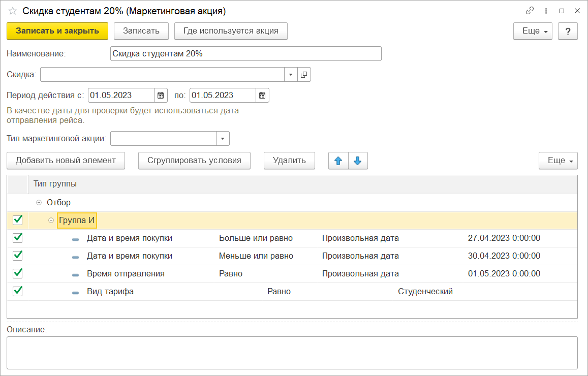This screenshot has width=588, height=376.
Task: Click 'Равно' in Время отправления row
Action: pos(231,274)
